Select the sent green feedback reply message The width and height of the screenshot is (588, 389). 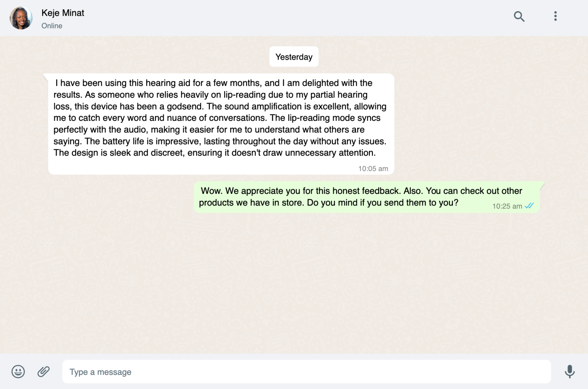[367, 197]
